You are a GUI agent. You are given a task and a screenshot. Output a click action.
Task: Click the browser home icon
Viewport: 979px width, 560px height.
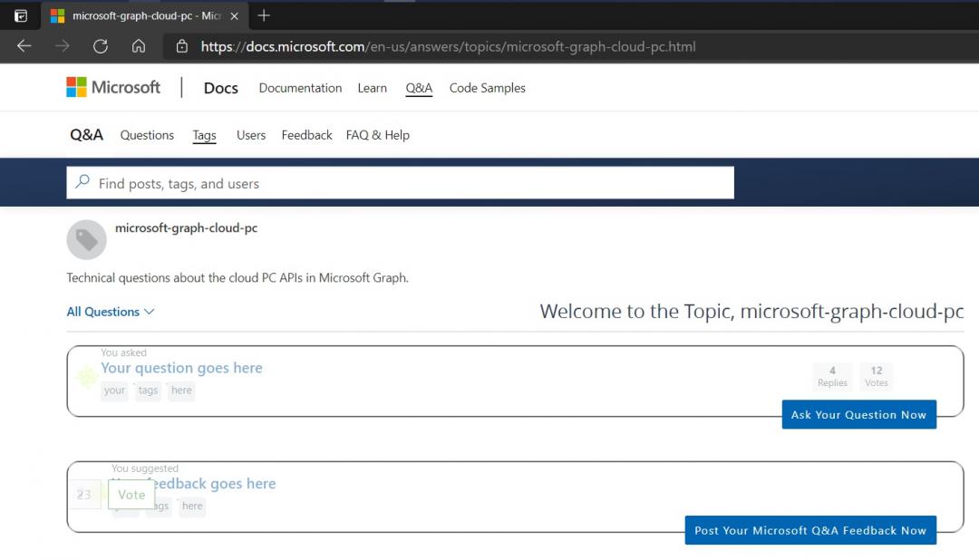click(x=139, y=46)
